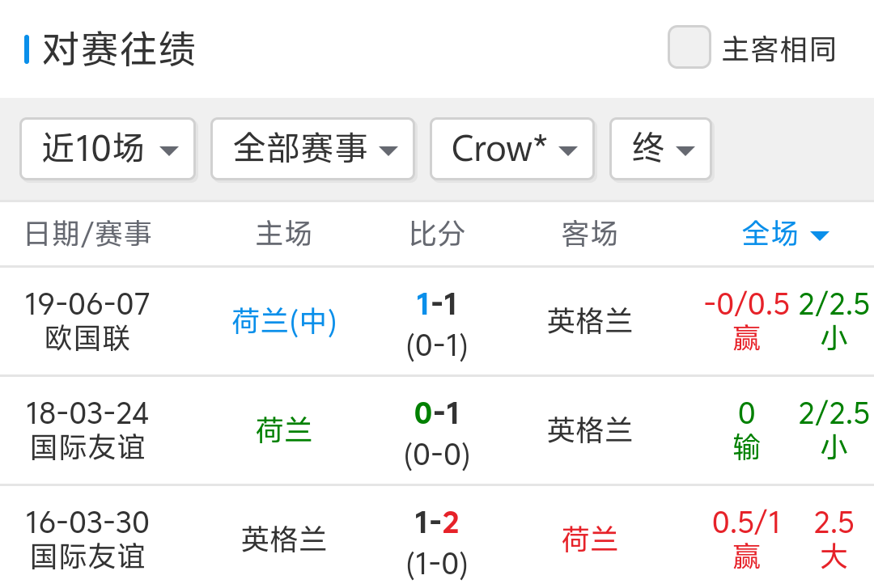The height and width of the screenshot is (588, 874).
Task: Click the -0/0.5 赢 handicap result
Action: 746,322
